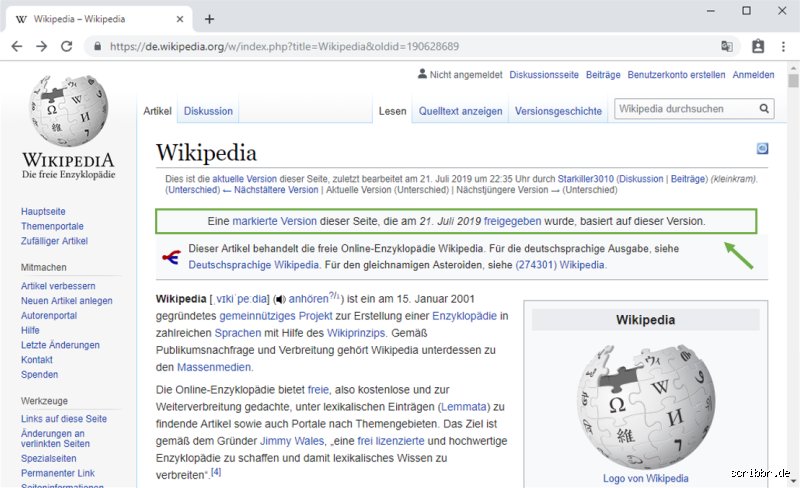Open the Beiträge link in the top user bar
Viewport: 800px width, 488px height.
pyautogui.click(x=603, y=75)
